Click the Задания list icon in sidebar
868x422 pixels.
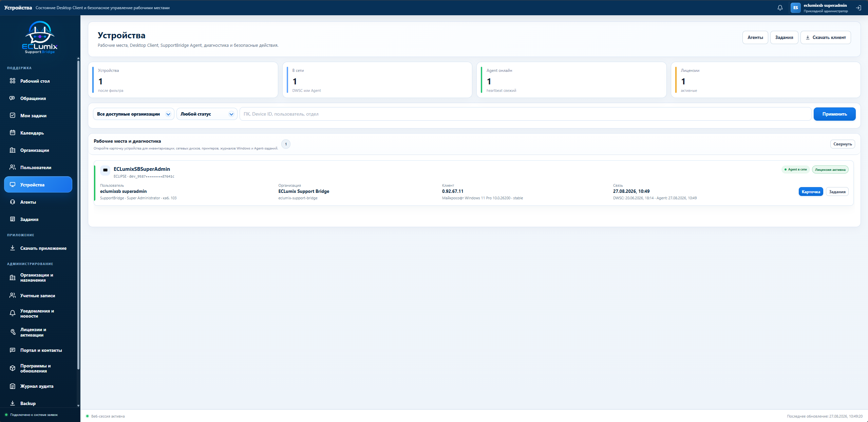click(13, 219)
